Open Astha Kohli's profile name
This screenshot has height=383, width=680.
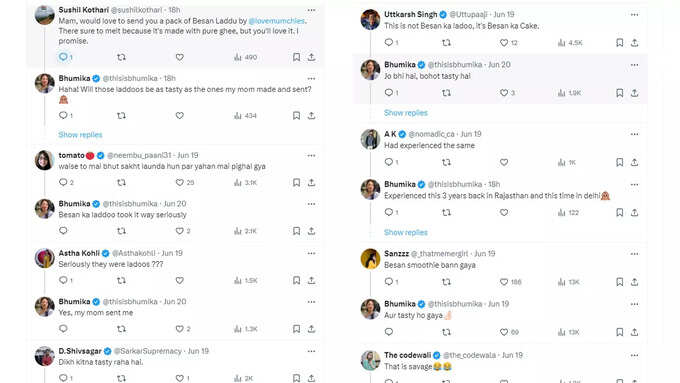[79, 253]
